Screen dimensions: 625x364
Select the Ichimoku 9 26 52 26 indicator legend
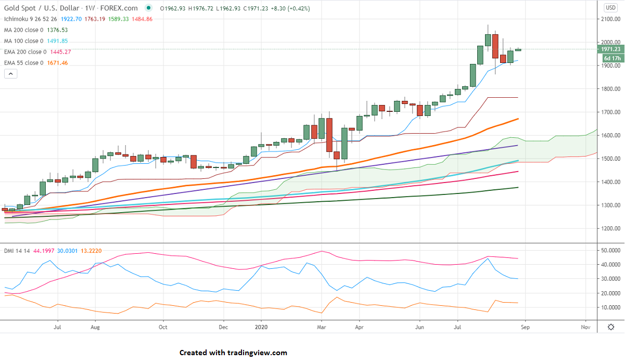click(30, 19)
